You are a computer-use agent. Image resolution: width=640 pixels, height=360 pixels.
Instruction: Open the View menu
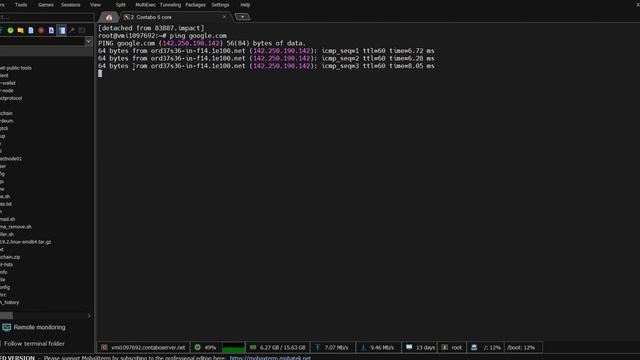(x=95, y=5)
